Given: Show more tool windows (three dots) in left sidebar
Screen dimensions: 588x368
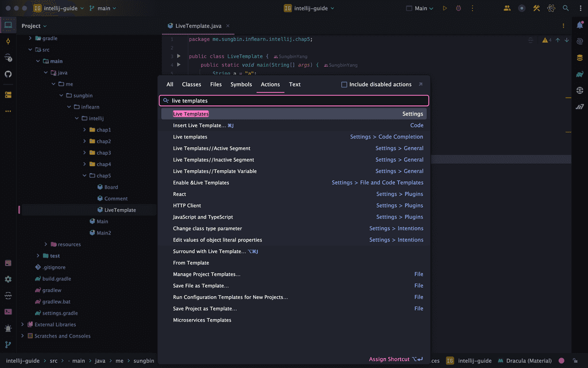Looking at the screenshot, I should pos(8,111).
